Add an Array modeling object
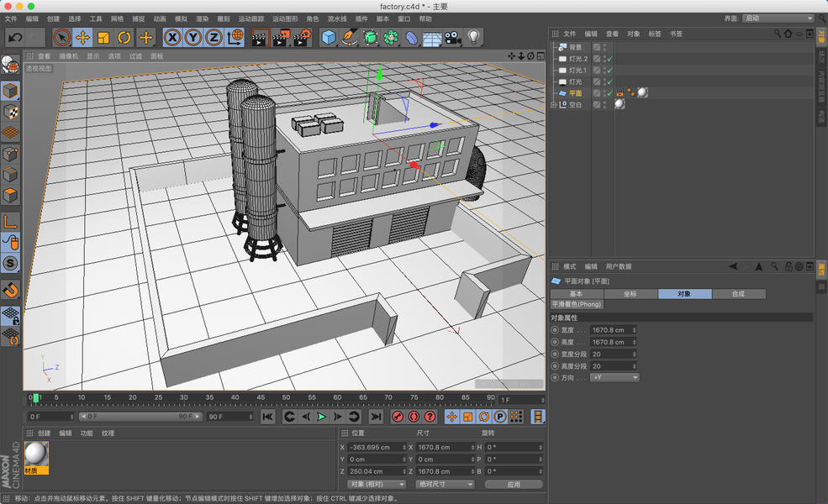 (x=391, y=38)
